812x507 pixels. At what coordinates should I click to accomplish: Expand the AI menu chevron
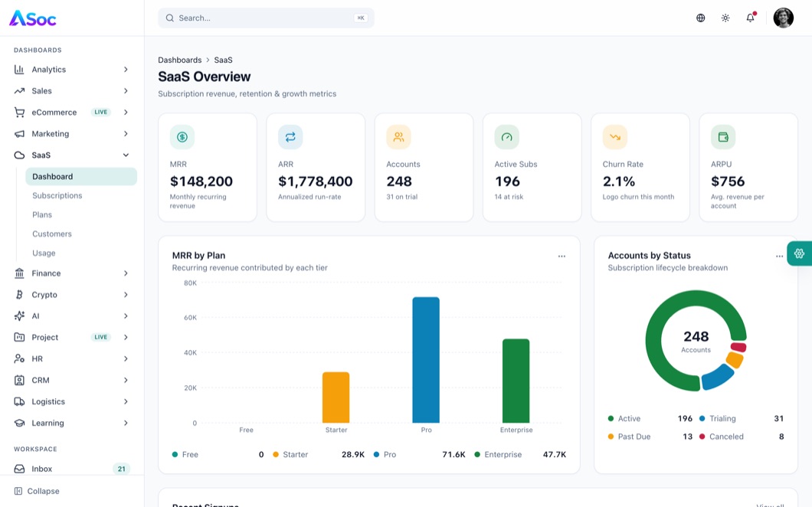pyautogui.click(x=126, y=316)
